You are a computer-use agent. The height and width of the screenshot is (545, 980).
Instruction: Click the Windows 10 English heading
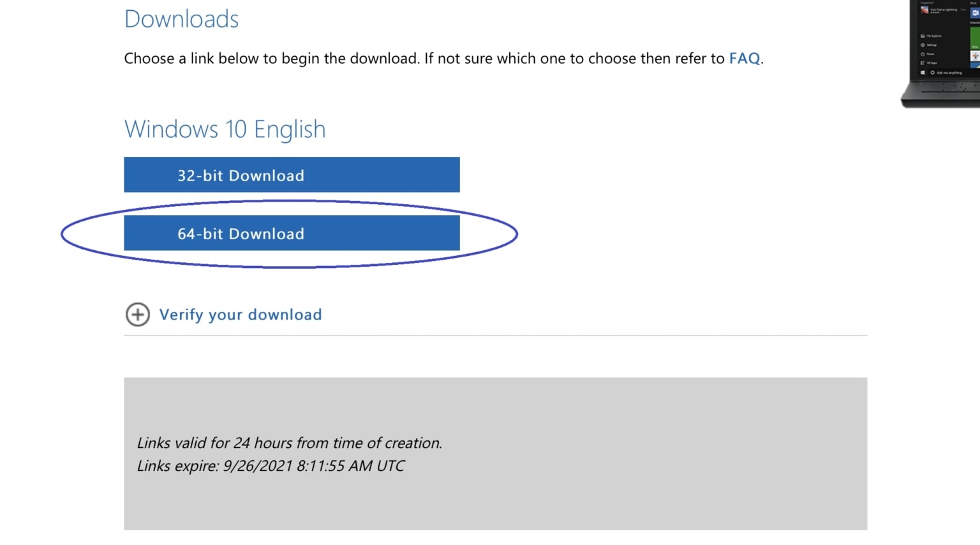click(x=225, y=130)
